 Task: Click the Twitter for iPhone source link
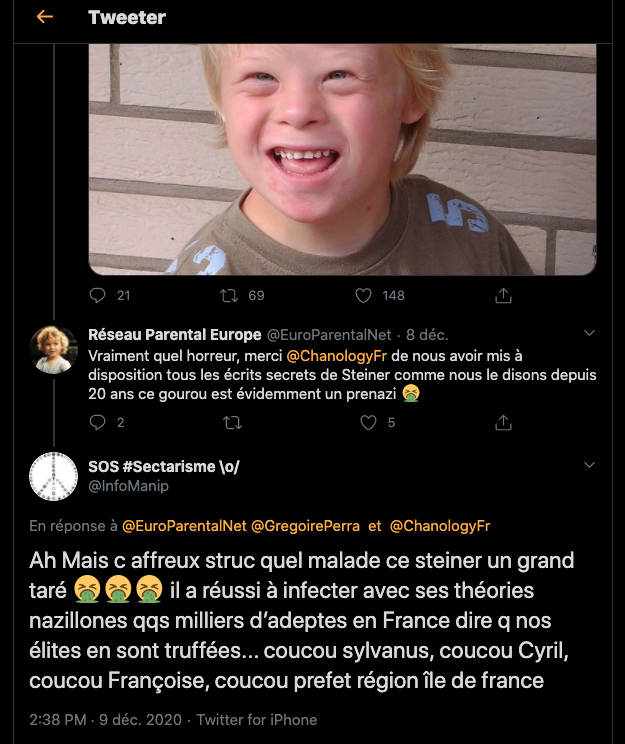pyautogui.click(x=256, y=720)
